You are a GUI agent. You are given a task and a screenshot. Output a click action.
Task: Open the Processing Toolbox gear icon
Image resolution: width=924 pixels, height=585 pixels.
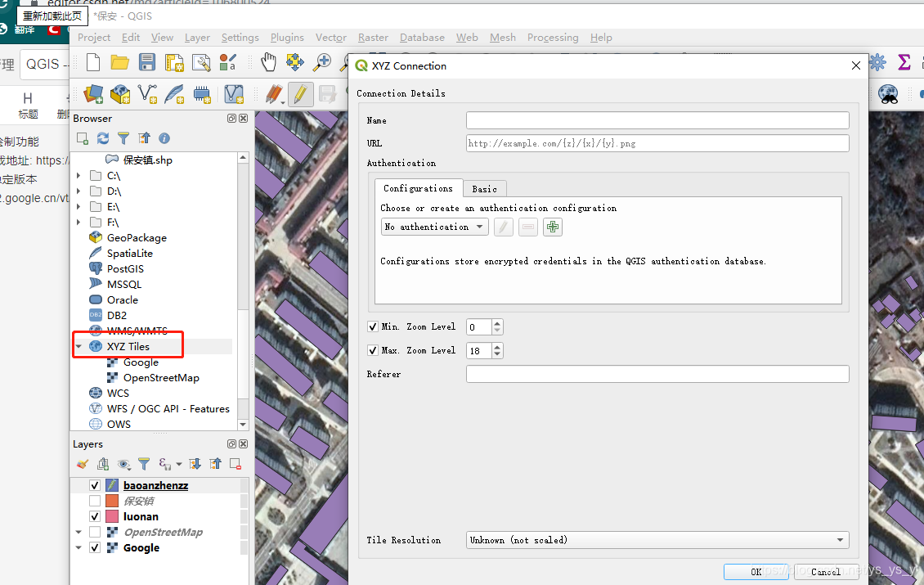click(x=877, y=62)
